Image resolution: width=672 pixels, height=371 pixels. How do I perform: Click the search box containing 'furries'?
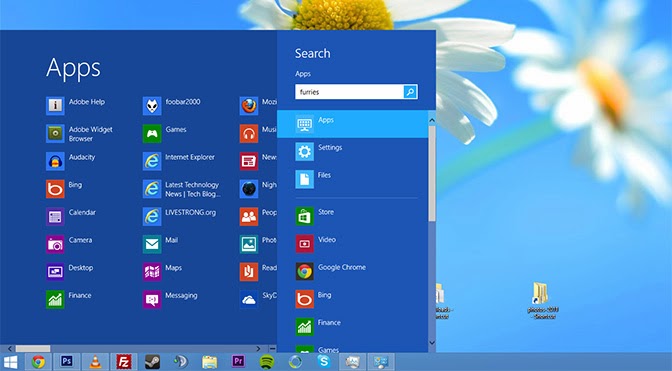pos(349,92)
